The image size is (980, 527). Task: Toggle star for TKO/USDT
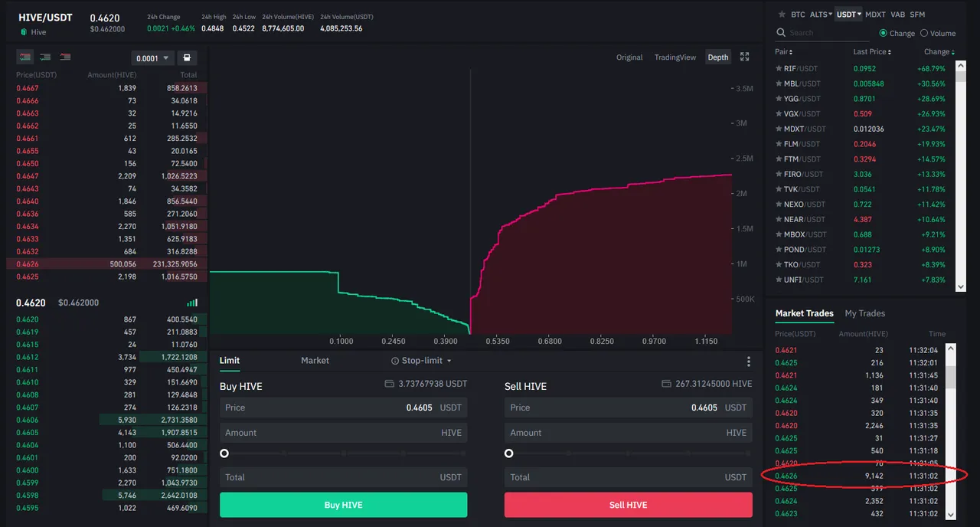click(779, 264)
